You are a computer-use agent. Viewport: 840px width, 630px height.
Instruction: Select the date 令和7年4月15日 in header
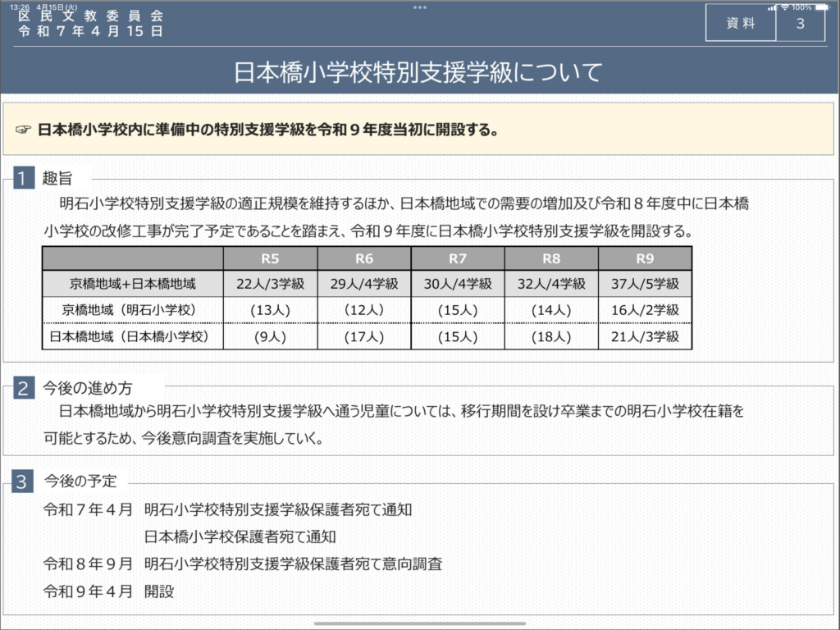(x=90, y=31)
